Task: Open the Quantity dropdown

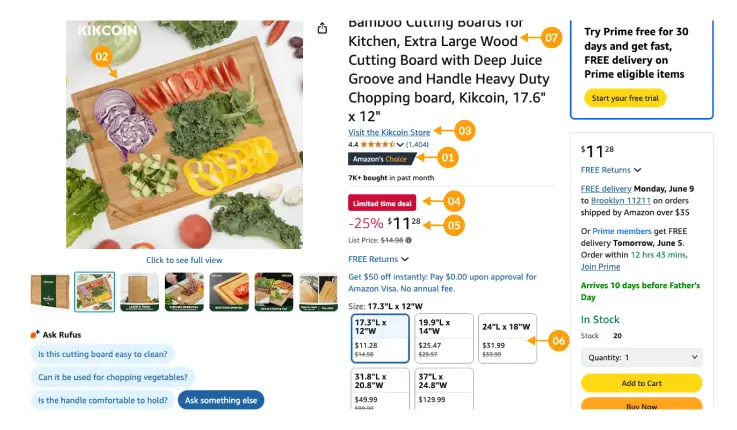Action: pos(641,357)
